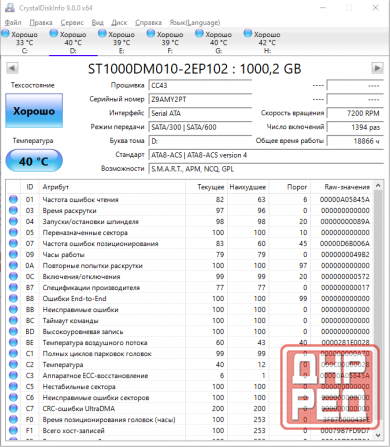Click status icon for attribute F0 row
Screen dimensions: 390x447
click(13, 419)
